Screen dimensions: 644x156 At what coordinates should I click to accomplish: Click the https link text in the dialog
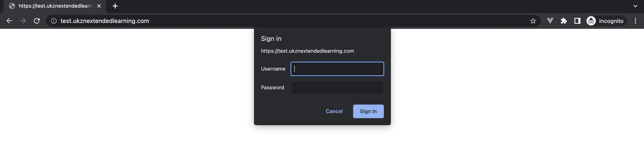[307, 51]
